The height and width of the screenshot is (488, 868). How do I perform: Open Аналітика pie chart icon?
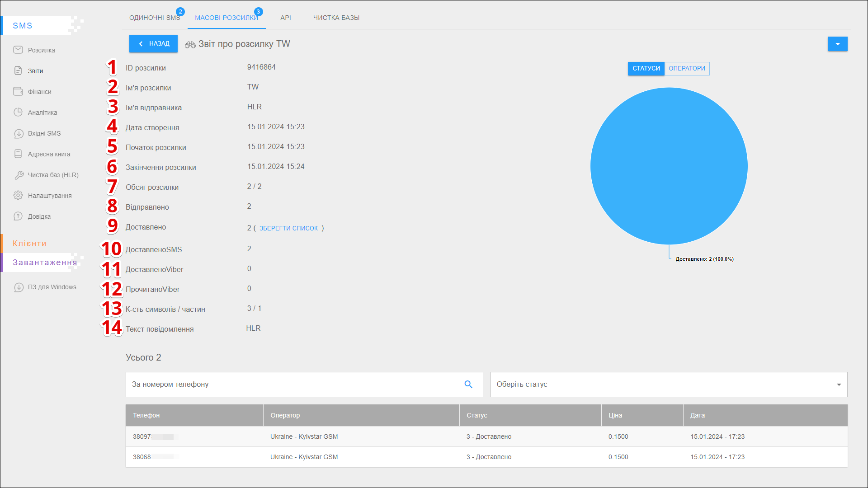(18, 112)
